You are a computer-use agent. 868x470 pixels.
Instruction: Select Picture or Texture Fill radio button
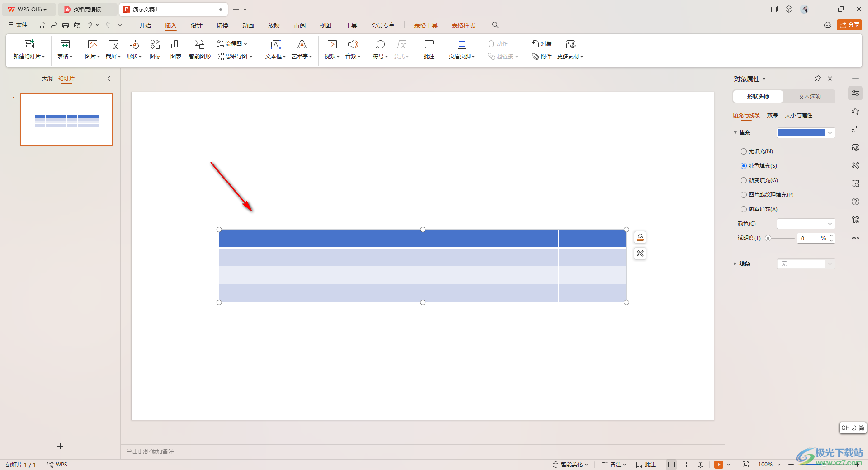(744, 195)
